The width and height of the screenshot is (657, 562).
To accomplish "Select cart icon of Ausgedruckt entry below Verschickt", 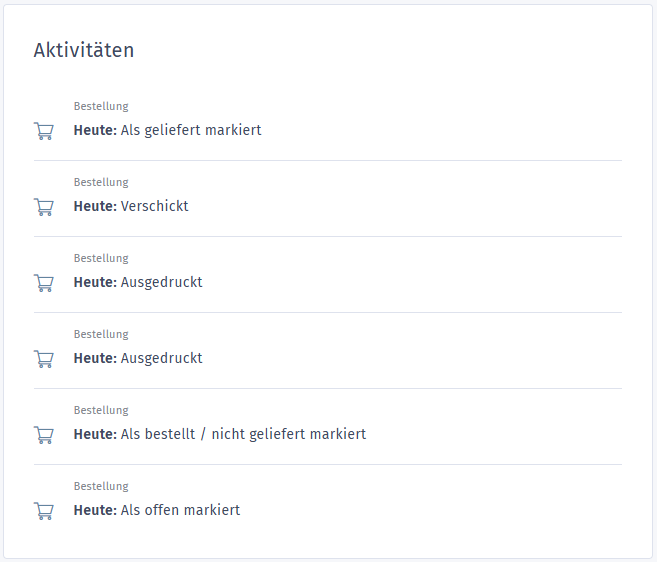I will tap(44, 282).
